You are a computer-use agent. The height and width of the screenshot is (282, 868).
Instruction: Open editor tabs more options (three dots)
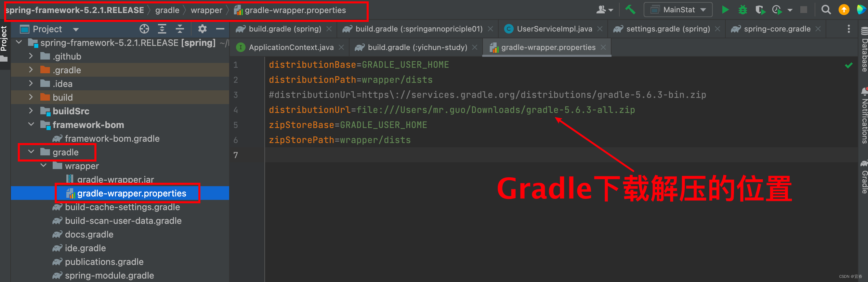click(x=849, y=29)
